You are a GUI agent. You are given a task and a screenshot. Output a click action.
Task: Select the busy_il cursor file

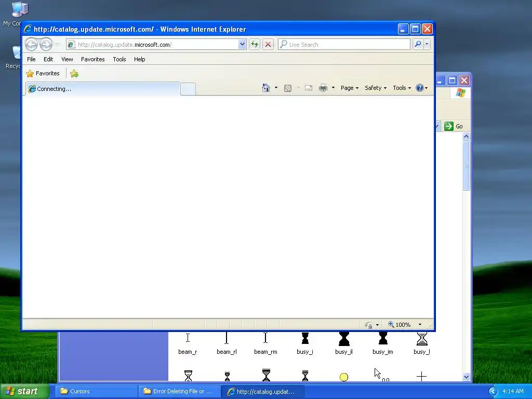(344, 343)
